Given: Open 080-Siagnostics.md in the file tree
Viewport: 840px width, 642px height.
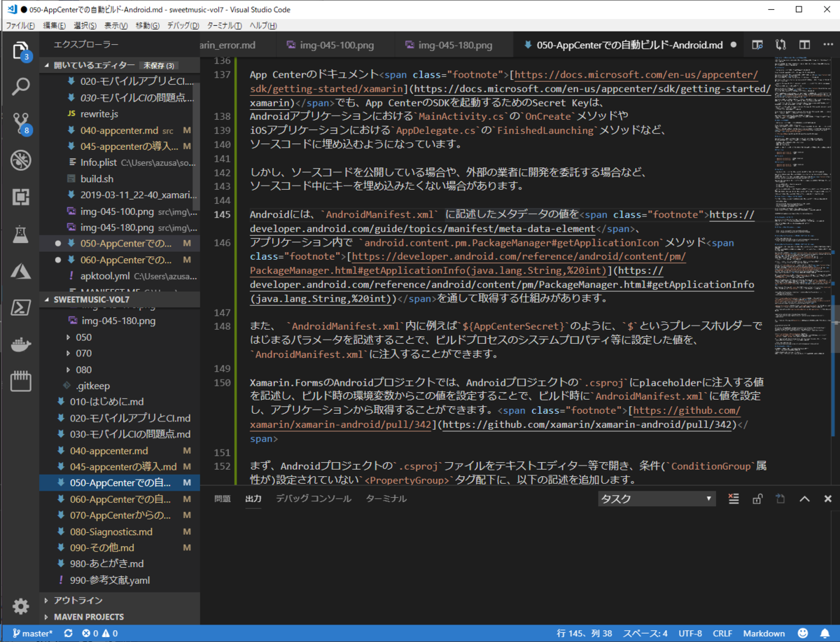Looking at the screenshot, I should coord(119,531).
